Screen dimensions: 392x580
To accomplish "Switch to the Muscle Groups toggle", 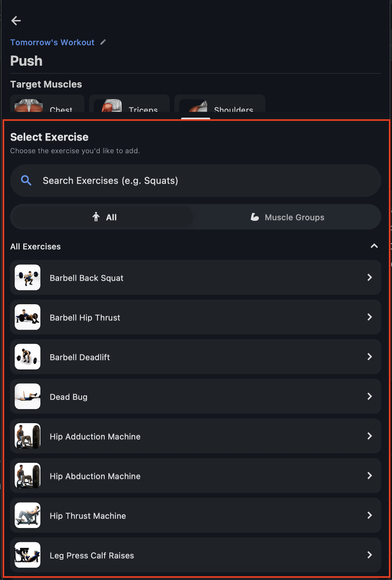I will 287,217.
